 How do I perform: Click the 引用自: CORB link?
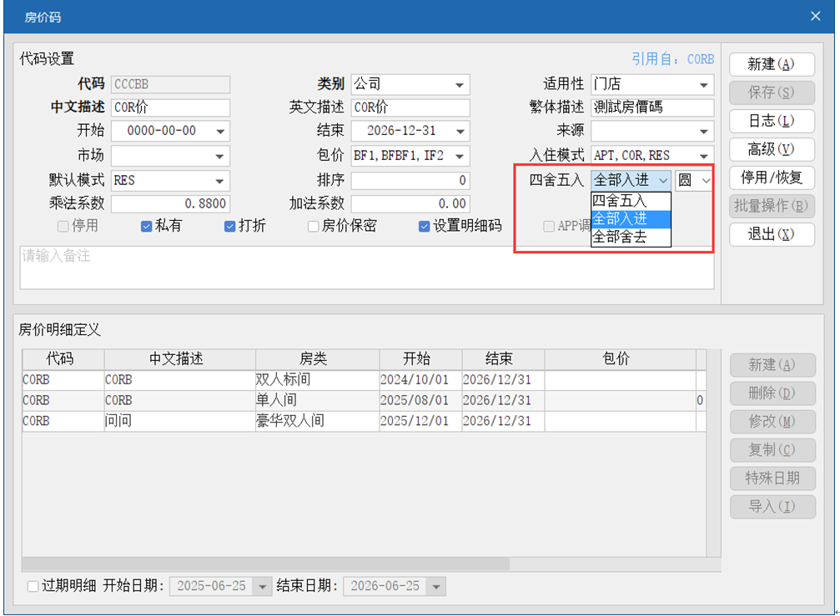(x=673, y=59)
